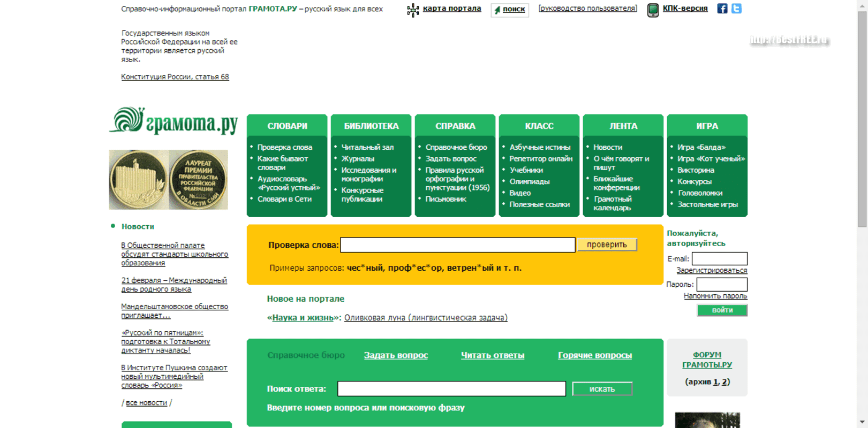The height and width of the screenshot is (428, 868).
Task: Click the войти button
Action: pos(722,310)
